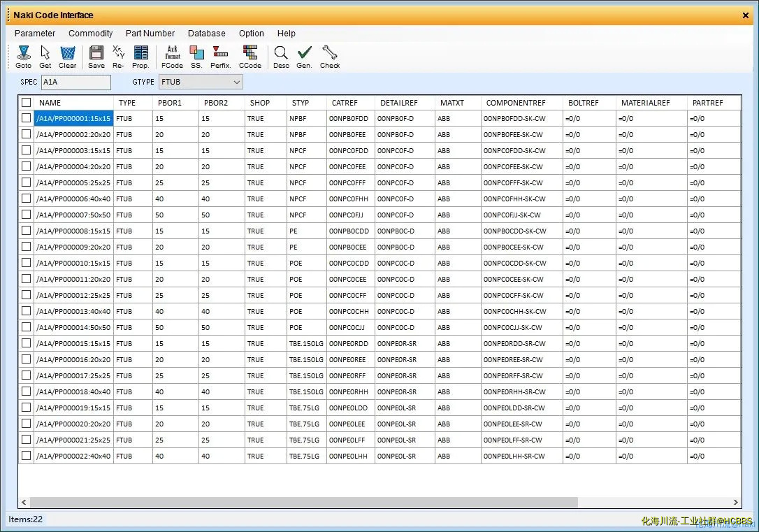Click the SHOP column header
The height and width of the screenshot is (532, 759).
pyautogui.click(x=266, y=103)
